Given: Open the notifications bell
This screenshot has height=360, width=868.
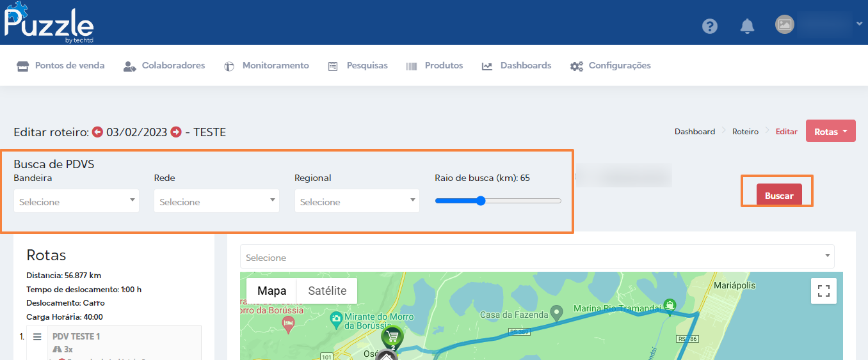Looking at the screenshot, I should pyautogui.click(x=747, y=26).
